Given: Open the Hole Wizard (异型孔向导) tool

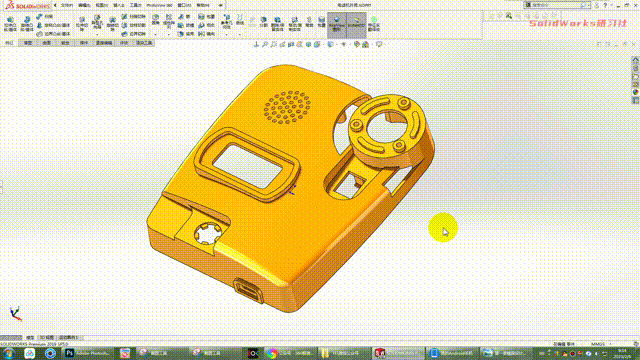Looking at the screenshot, I should [97, 22].
